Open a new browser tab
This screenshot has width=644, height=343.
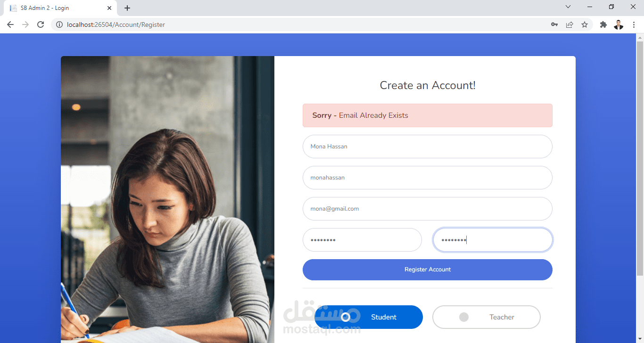(127, 8)
